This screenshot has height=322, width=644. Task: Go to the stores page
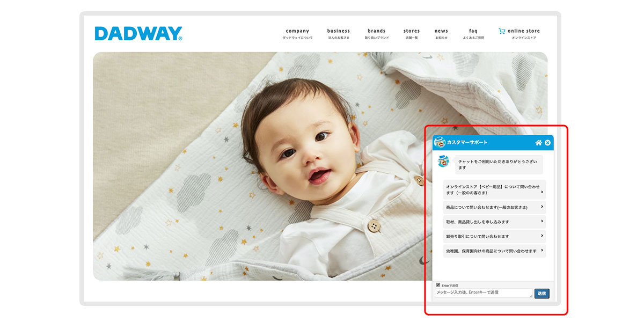[412, 34]
